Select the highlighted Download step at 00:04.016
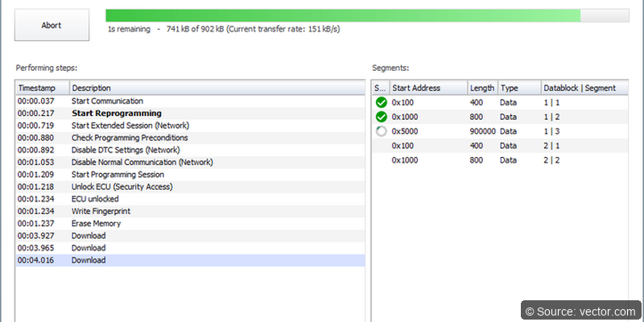 (x=89, y=260)
